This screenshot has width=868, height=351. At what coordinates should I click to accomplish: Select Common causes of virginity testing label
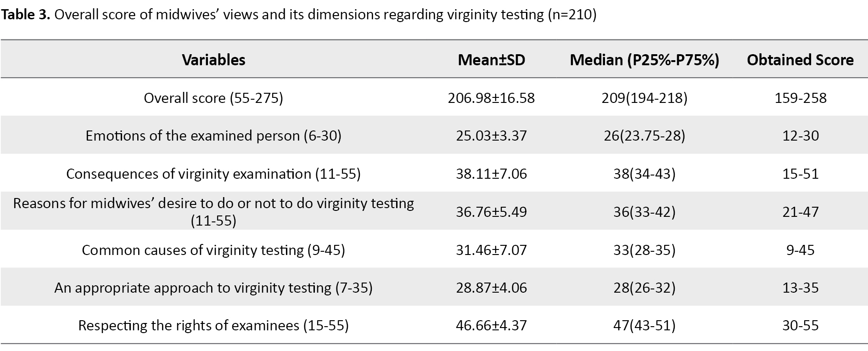pos(213,250)
